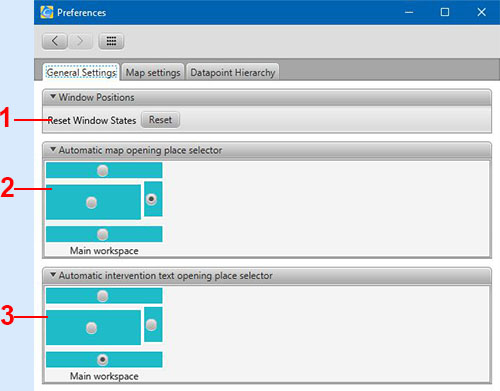The height and width of the screenshot is (391, 500).
Task: Collapse Automatic map opening place selector section
Action: [53, 149]
